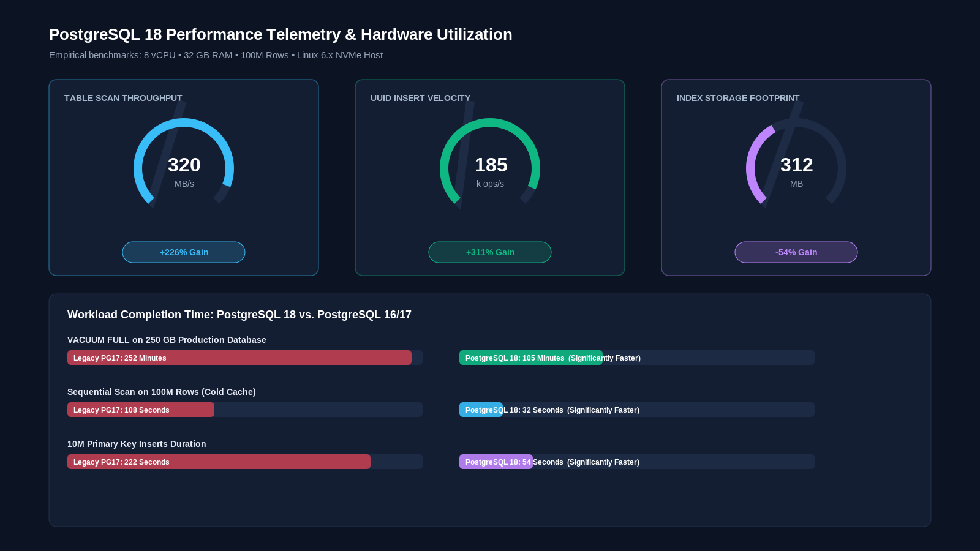This screenshot has width=980, height=551.
Task: Click the Legacy PG17: 108 Seconds bar
Action: coord(141,410)
